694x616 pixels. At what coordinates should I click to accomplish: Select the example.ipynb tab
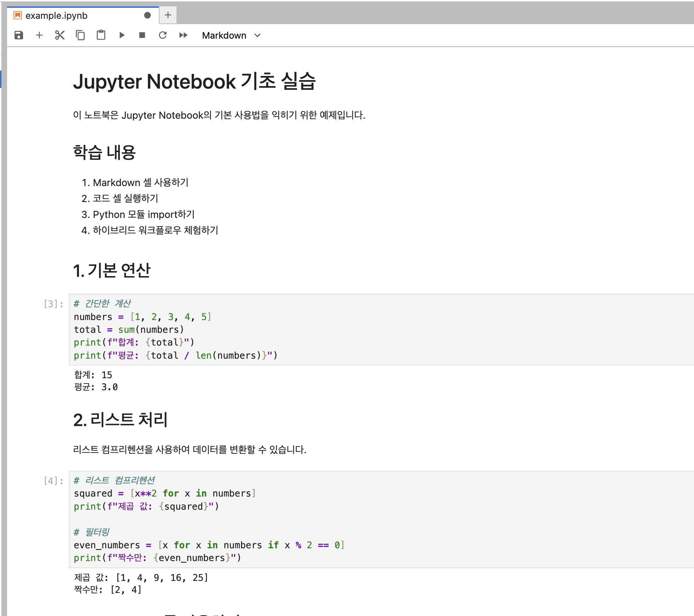57,16
